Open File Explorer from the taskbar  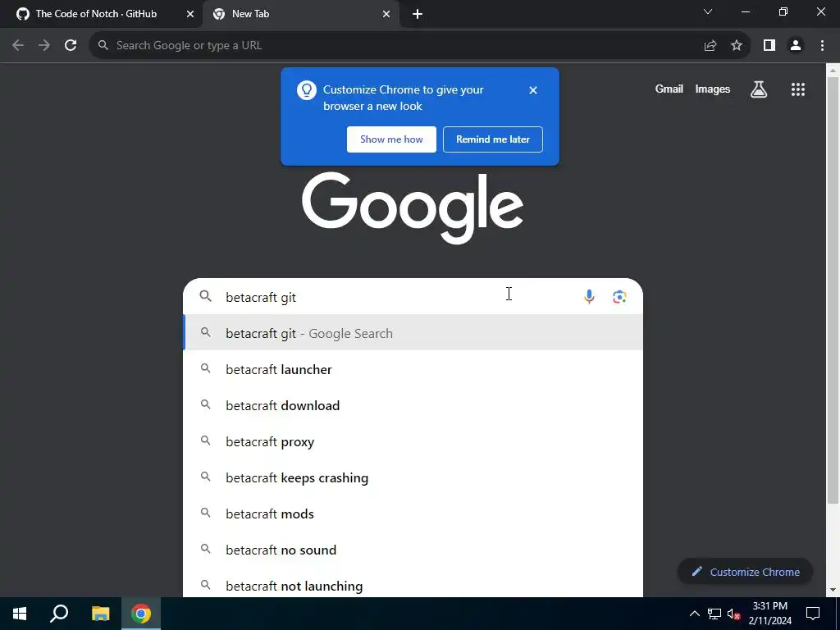pos(100,614)
